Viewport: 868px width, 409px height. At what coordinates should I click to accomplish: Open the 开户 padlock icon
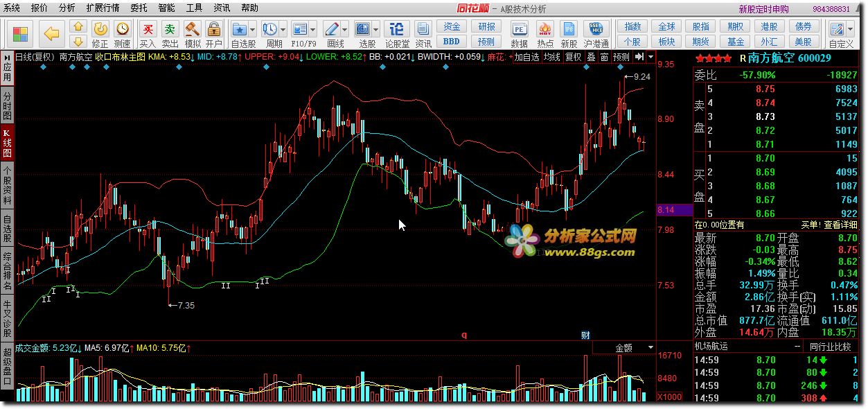click(x=214, y=28)
